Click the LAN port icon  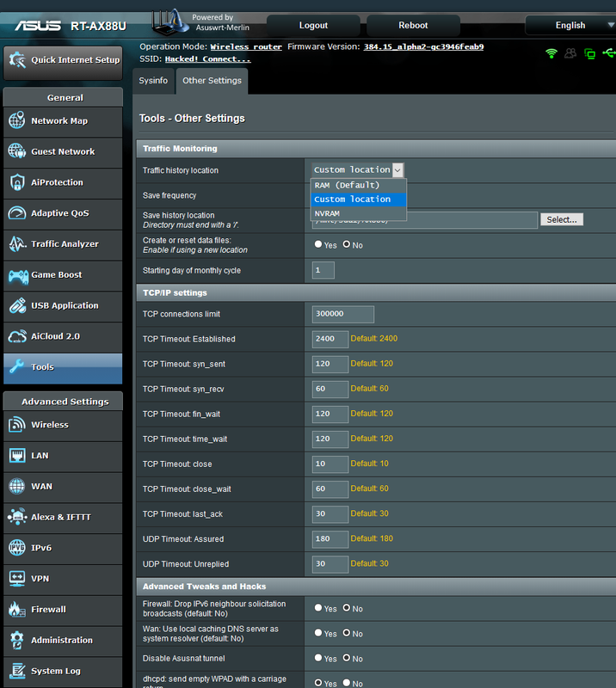pyautogui.click(x=17, y=456)
